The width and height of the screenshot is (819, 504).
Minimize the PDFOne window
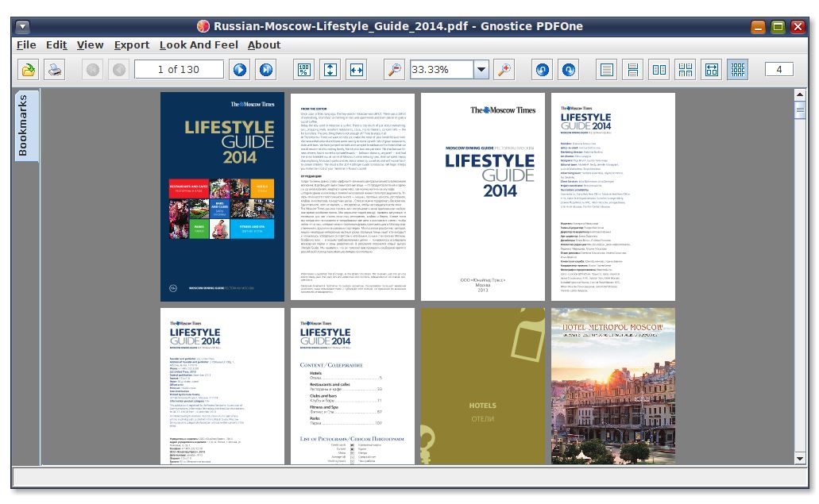pos(758,27)
